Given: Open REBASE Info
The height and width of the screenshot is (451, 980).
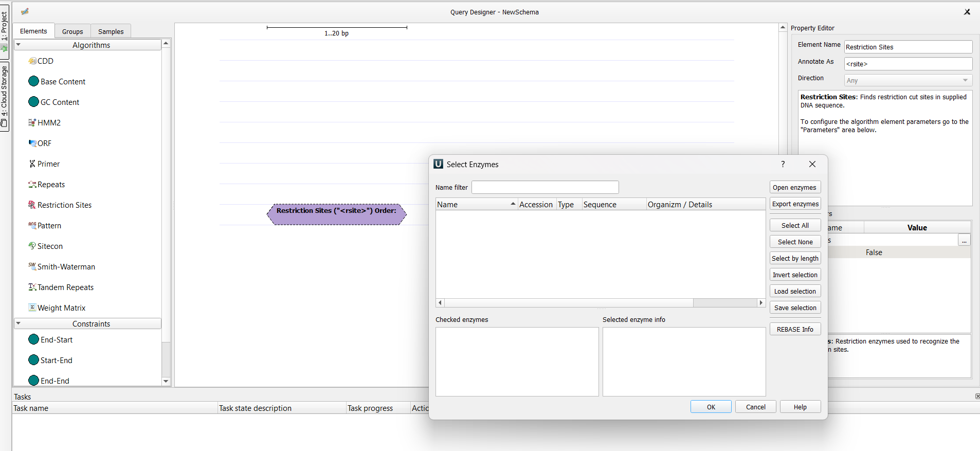Looking at the screenshot, I should tap(795, 329).
